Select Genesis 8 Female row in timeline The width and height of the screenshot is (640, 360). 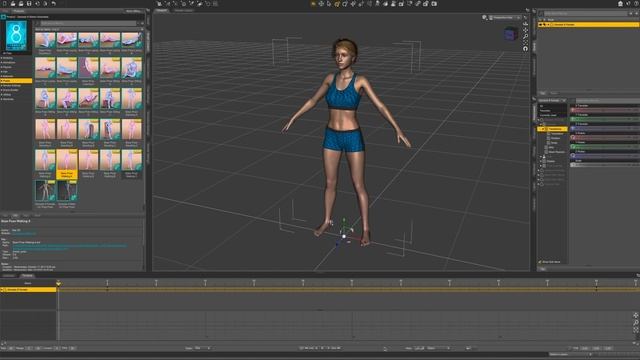pos(28,289)
